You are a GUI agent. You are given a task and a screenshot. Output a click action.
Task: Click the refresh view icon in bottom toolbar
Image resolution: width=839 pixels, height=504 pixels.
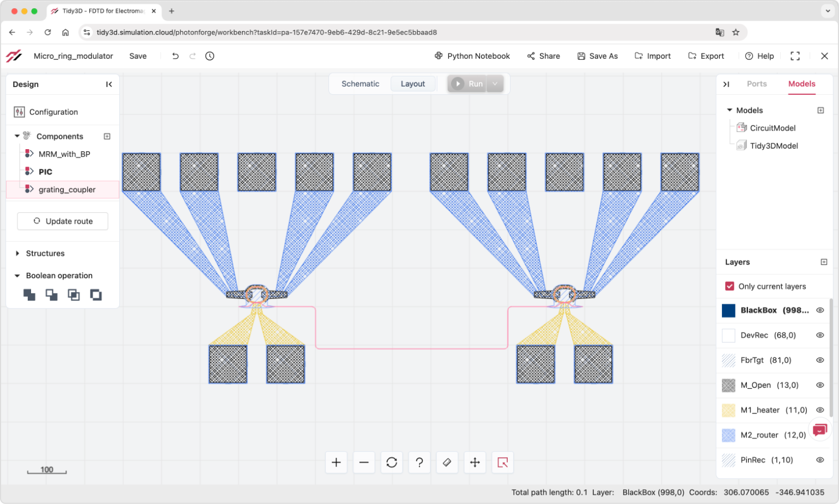coord(392,463)
